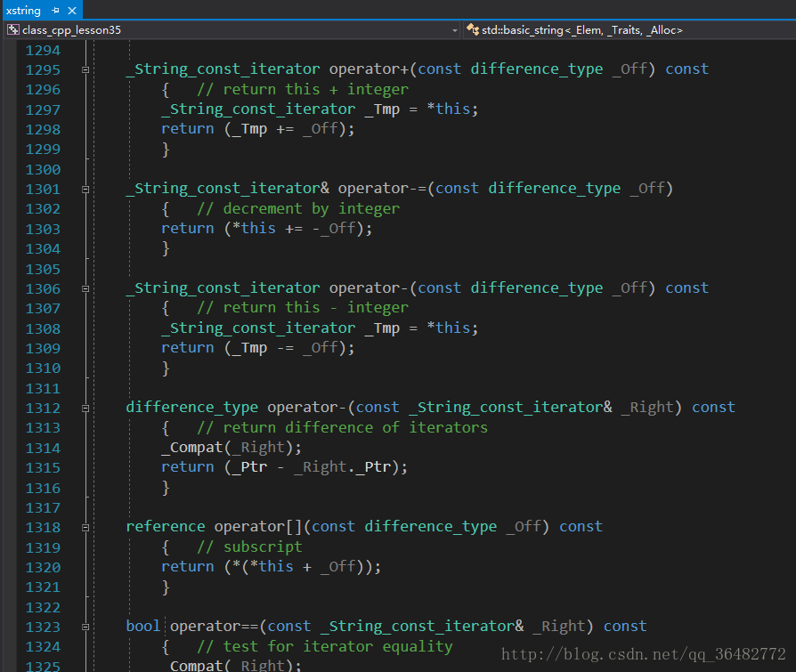This screenshot has height=672, width=796.
Task: Click 'operator-=' on line 1301
Action: 382,189
